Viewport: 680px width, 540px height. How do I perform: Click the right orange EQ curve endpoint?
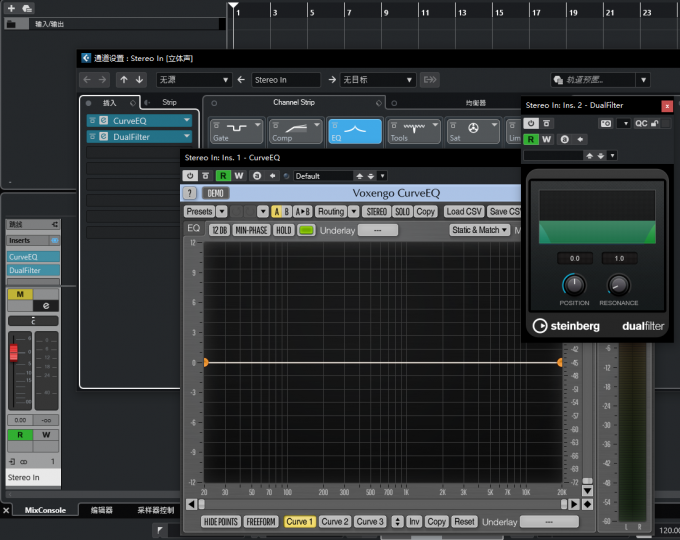coord(560,363)
